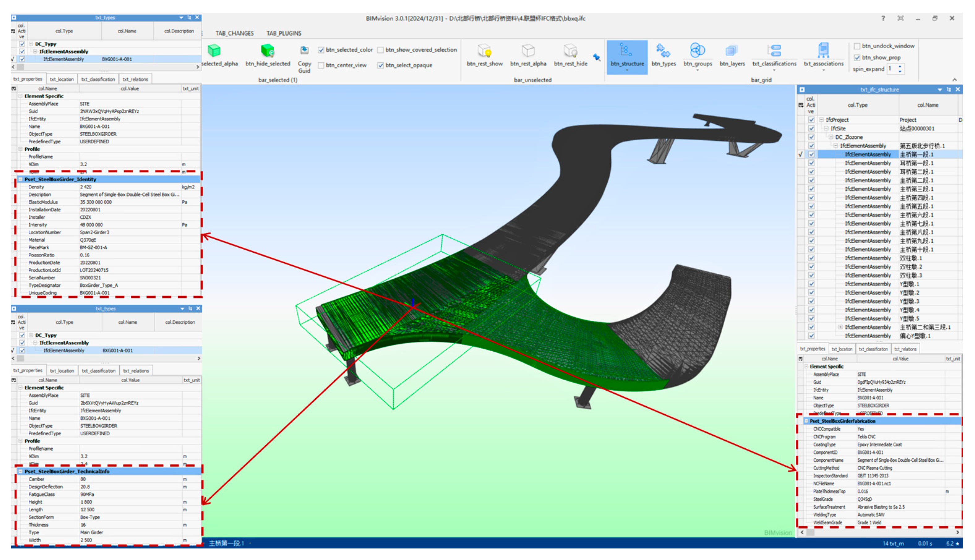Click the btn_layers icon

click(732, 51)
